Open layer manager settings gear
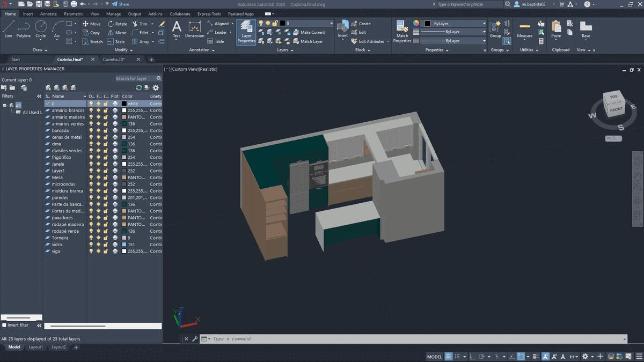The height and width of the screenshot is (362, 644). [156, 87]
